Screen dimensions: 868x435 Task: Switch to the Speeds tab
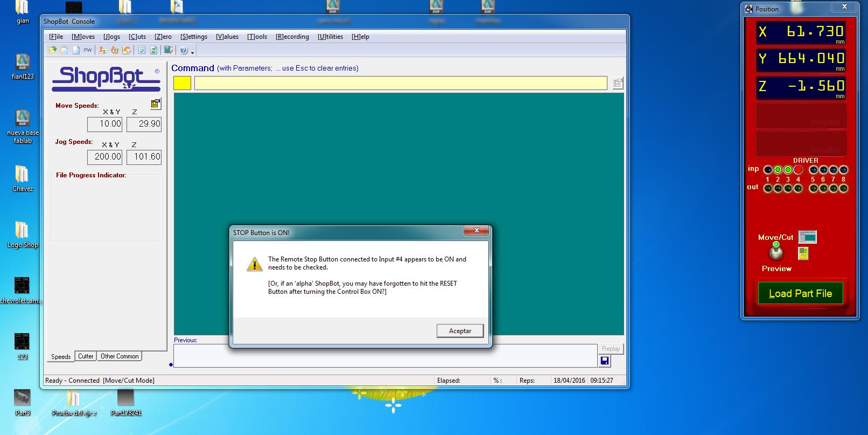(x=61, y=356)
